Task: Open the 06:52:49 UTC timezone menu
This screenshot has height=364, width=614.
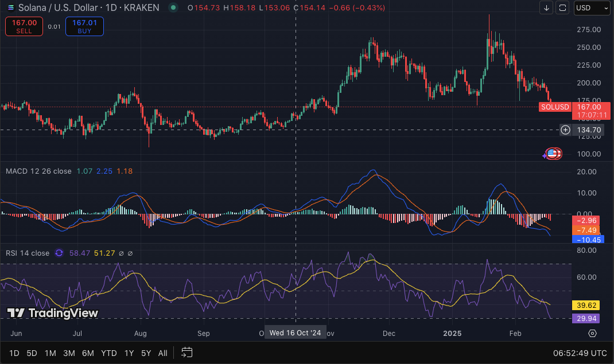Action: (x=580, y=353)
